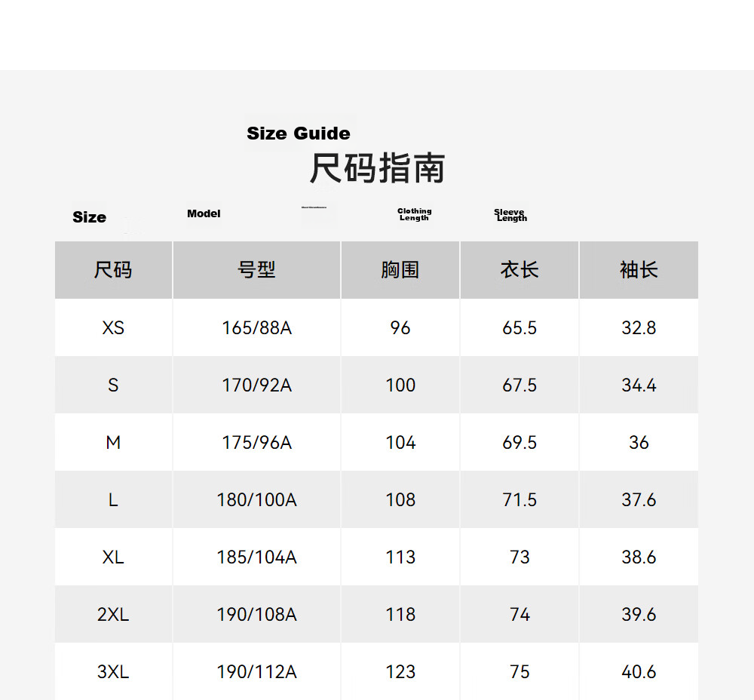Click the "67.5" clothing length cell

pyautogui.click(x=520, y=385)
